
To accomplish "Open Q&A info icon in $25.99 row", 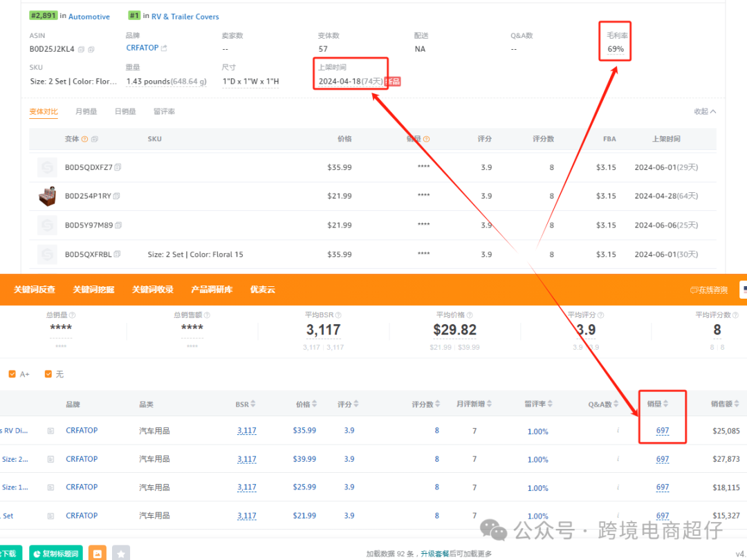I will pyautogui.click(x=618, y=487).
